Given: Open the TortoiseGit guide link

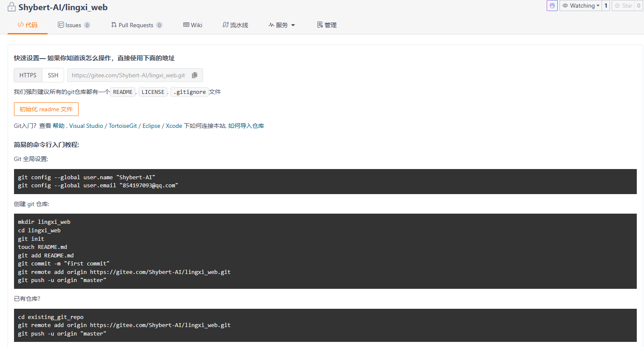Looking at the screenshot, I should tap(123, 126).
